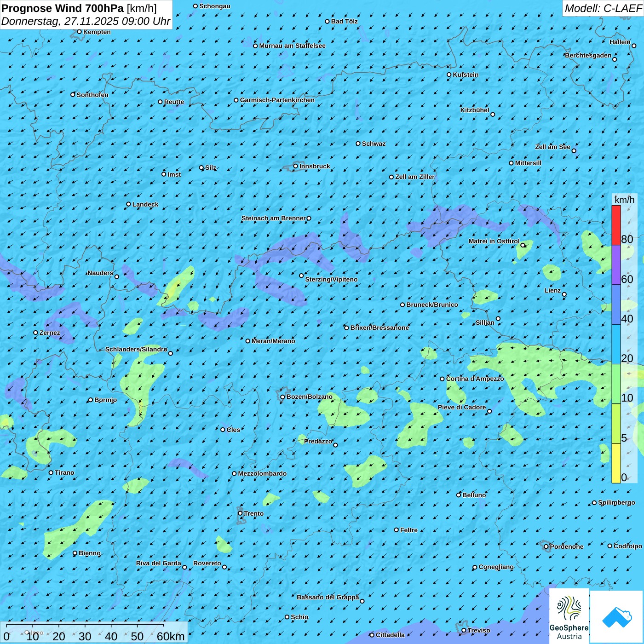Click the 'Codroipo' label

point(628,546)
